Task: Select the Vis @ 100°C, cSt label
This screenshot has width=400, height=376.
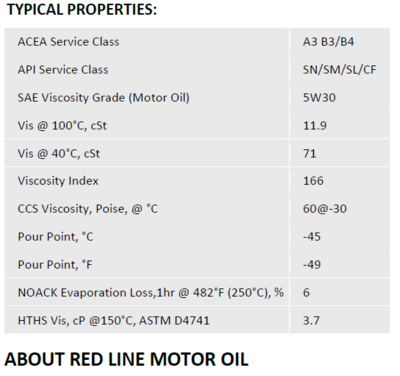Action: 62,126
